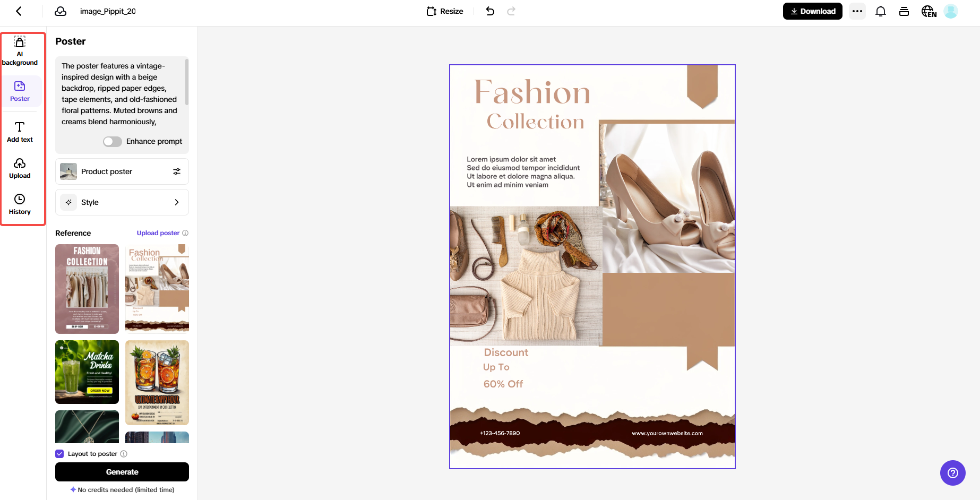Open the Upload tool in sidebar
Viewport: 980px width, 500px height.
[x=20, y=168]
